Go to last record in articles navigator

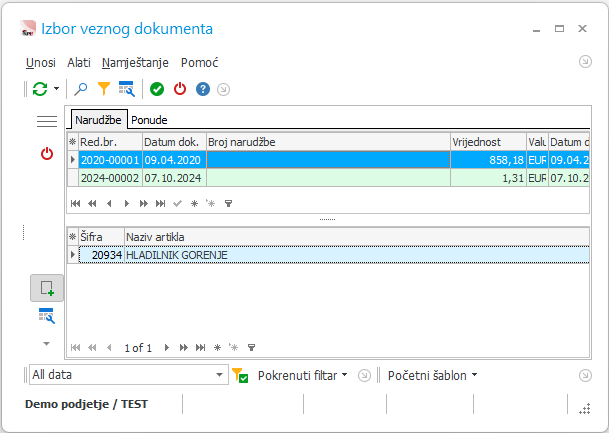[200, 347]
